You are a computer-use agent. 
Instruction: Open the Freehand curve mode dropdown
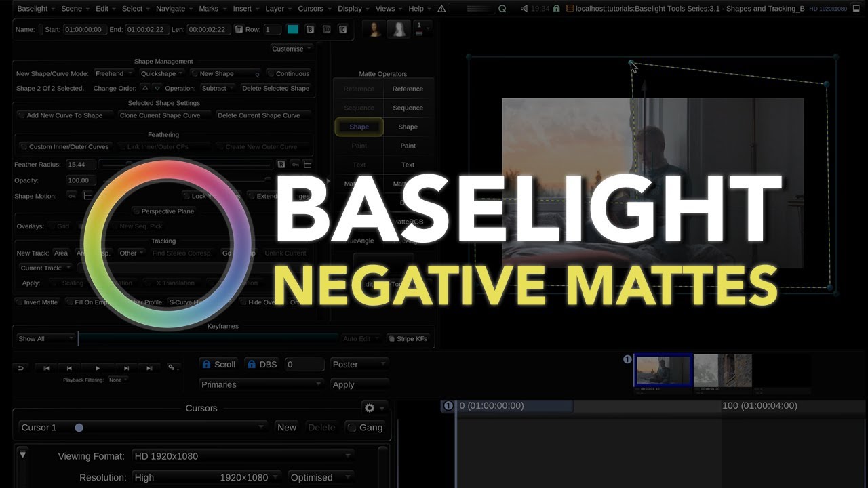(x=113, y=73)
